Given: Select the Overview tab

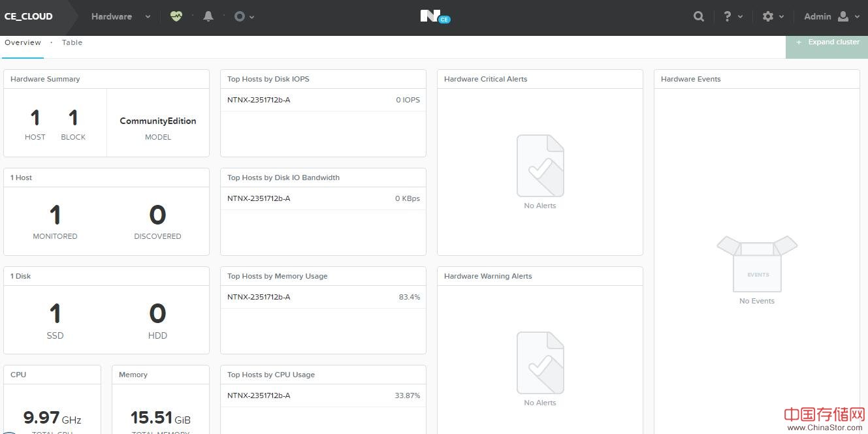Looking at the screenshot, I should [x=23, y=42].
